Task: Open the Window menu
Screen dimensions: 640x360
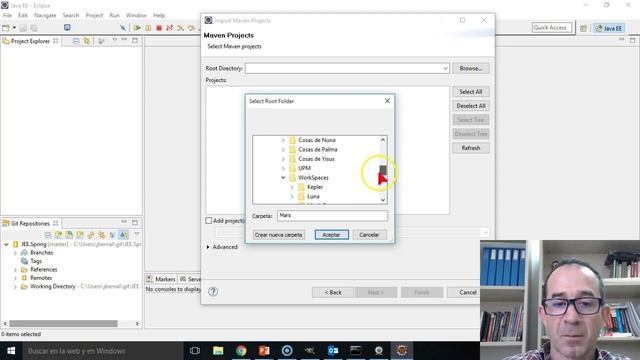Action: click(x=136, y=15)
